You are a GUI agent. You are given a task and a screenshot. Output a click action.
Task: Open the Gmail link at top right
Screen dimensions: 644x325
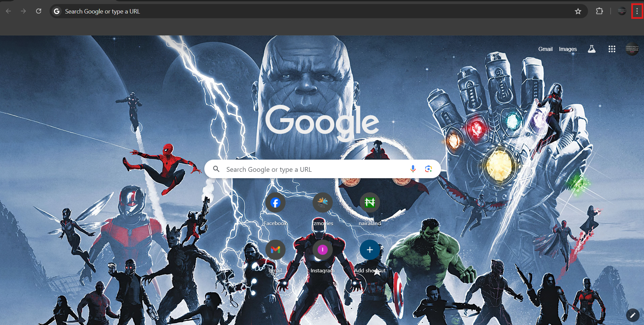coord(545,49)
